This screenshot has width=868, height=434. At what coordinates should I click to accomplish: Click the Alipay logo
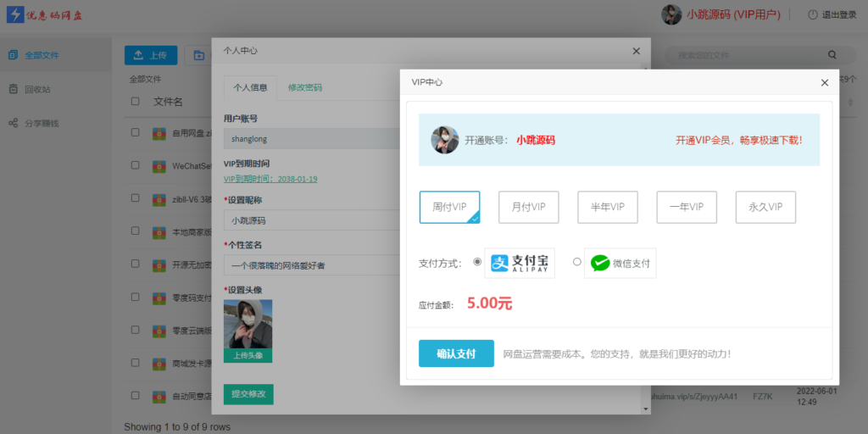point(520,263)
